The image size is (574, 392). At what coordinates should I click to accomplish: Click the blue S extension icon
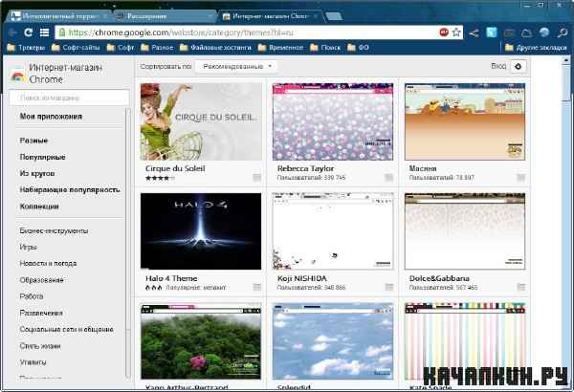pyautogui.click(x=492, y=33)
